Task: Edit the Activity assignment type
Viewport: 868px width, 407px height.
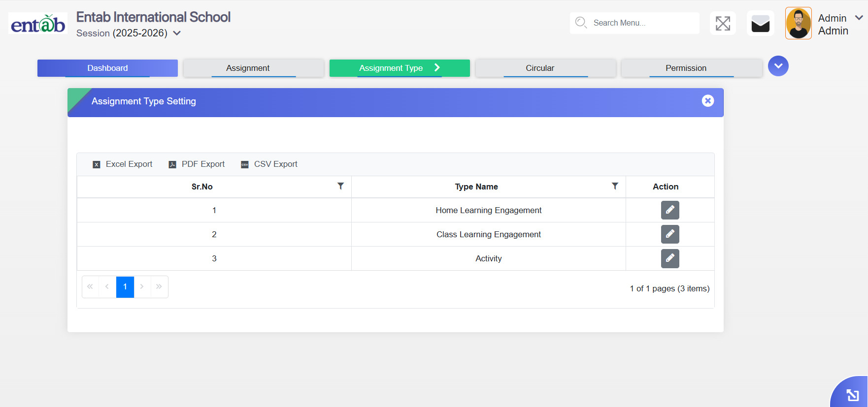Action: (669, 258)
